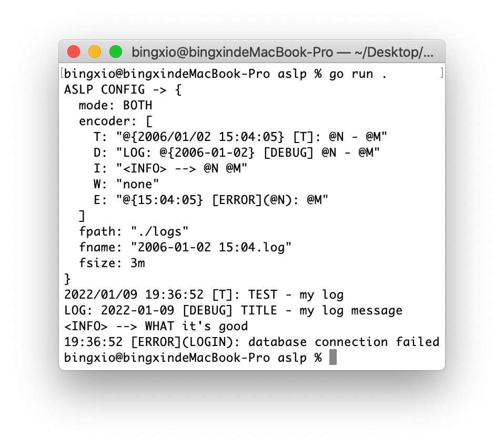Viewport: 504px width, 448px height.
Task: Click the window title bar text
Action: [x=282, y=53]
